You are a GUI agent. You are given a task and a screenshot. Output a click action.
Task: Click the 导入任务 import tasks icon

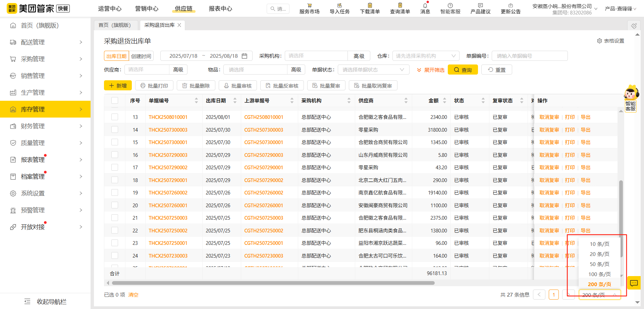[x=339, y=8]
